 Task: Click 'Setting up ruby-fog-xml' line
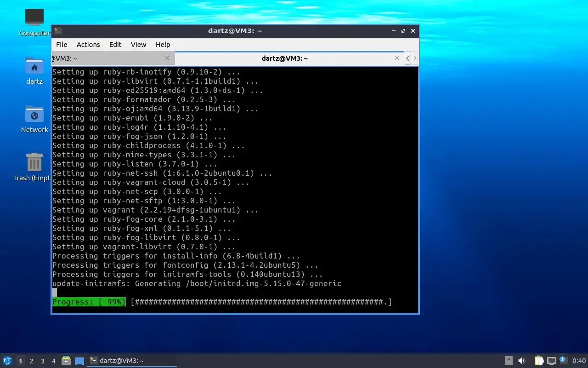[141, 228]
